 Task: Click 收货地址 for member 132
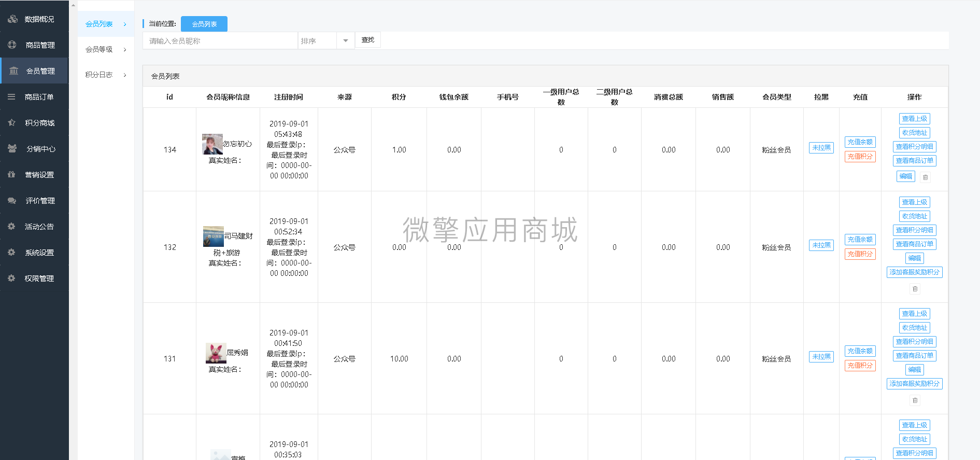pyautogui.click(x=915, y=216)
